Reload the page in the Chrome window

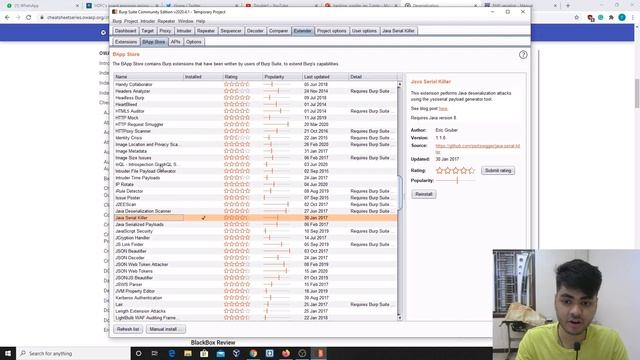tap(29, 18)
